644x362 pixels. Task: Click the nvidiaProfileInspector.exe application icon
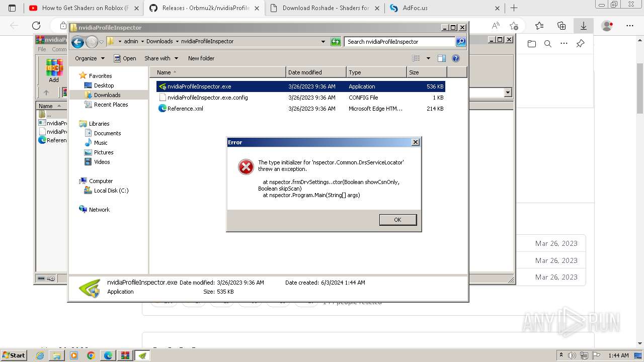(163, 86)
